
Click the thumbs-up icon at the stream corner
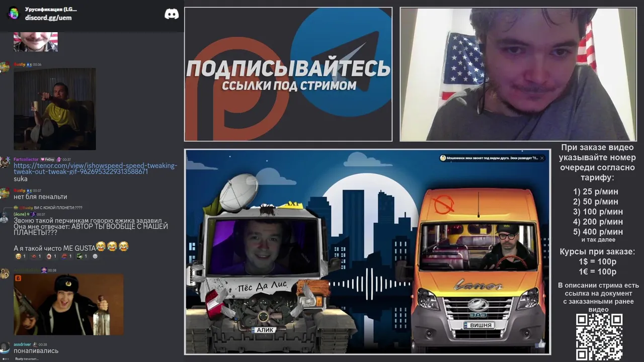click(541, 344)
